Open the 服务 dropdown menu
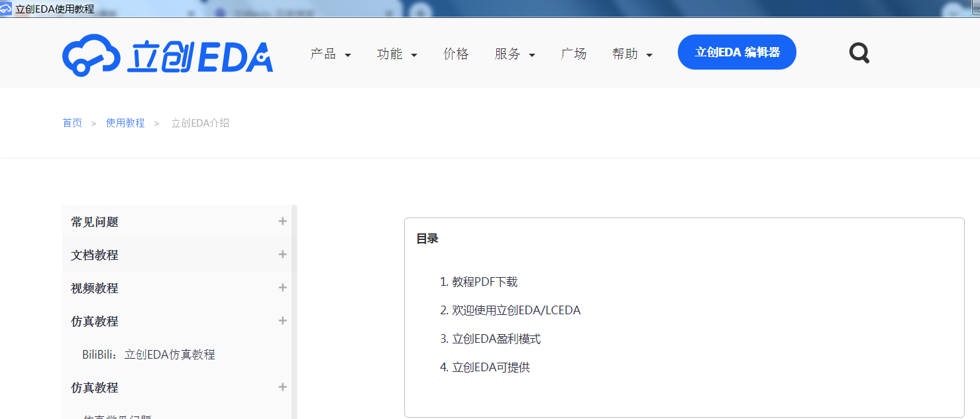Viewport: 980px width, 419px height. click(x=515, y=54)
